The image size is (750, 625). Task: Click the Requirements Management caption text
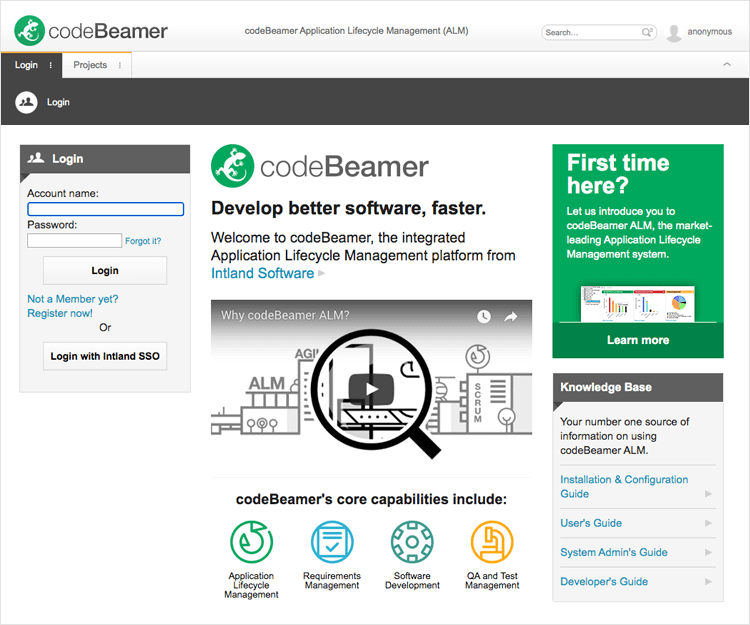click(x=332, y=581)
